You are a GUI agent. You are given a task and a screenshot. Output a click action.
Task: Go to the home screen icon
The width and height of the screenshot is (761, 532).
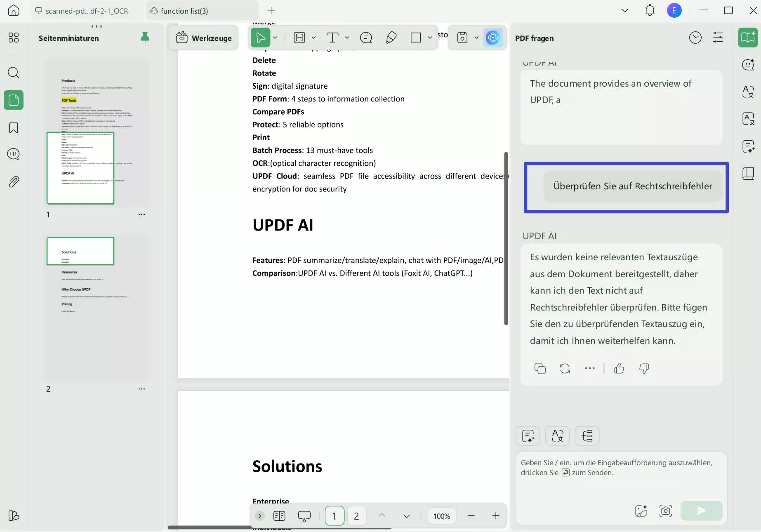point(14,10)
